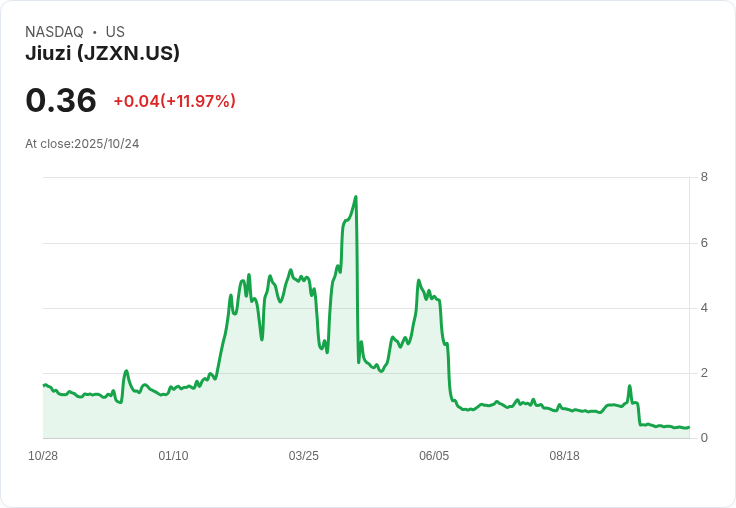The width and height of the screenshot is (736, 508).
Task: Click the highest peak of the price line
Action: (x=356, y=197)
